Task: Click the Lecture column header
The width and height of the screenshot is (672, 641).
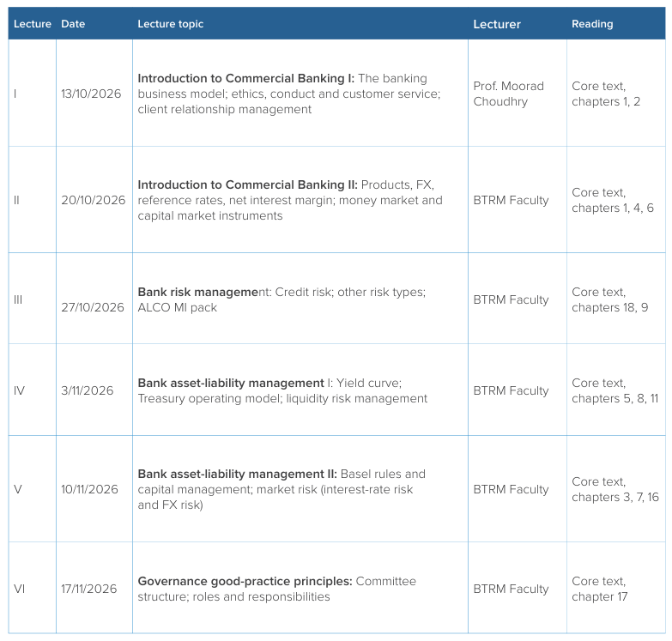Action: click(32, 24)
